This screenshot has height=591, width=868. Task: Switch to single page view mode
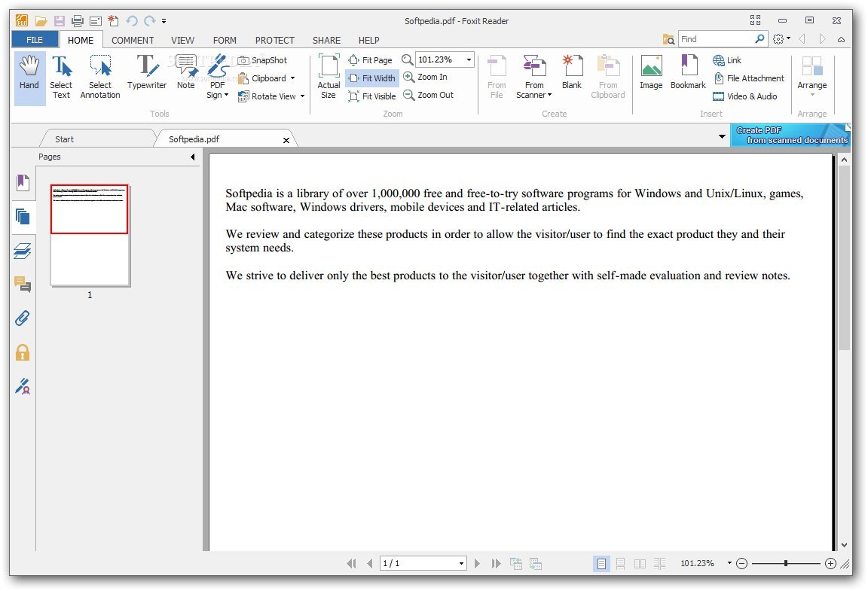pos(601,563)
